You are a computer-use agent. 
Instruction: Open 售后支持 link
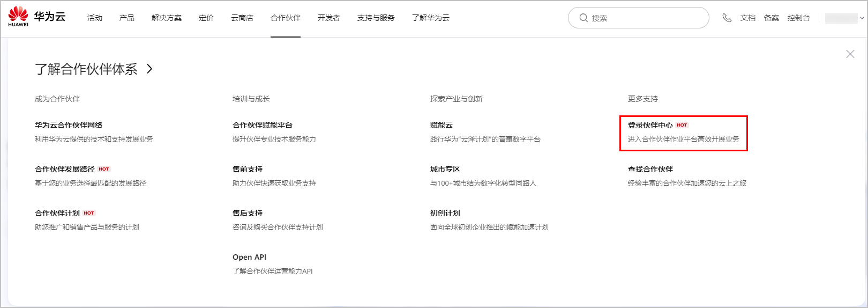pyautogui.click(x=248, y=213)
